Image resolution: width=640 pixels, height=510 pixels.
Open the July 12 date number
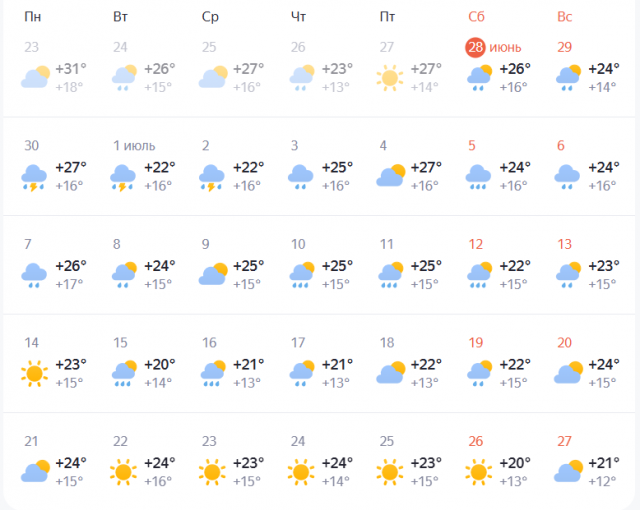click(476, 244)
